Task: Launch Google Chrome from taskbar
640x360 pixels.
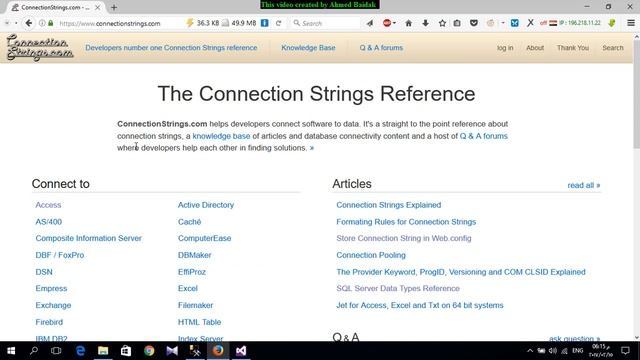Action: tap(149, 351)
